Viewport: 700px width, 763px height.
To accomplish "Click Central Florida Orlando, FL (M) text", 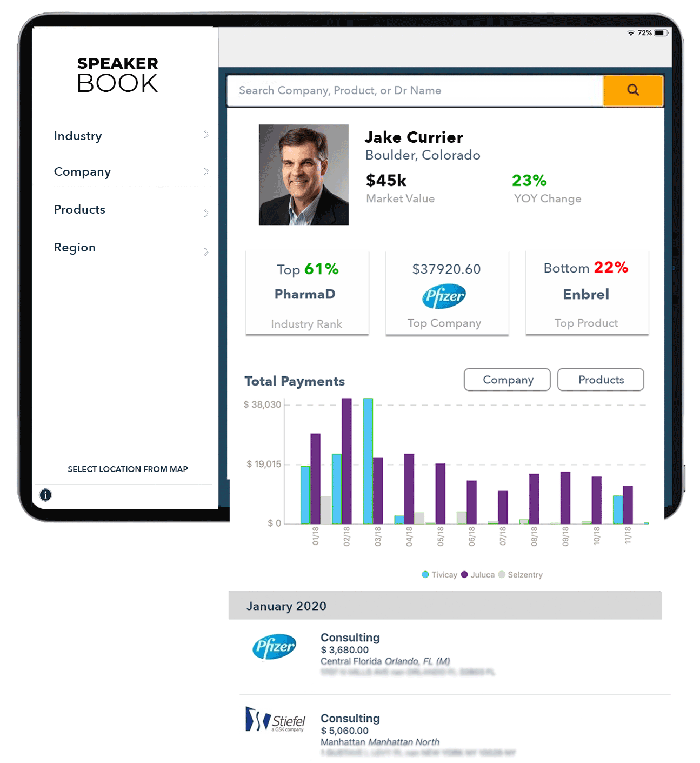I will point(385,661).
